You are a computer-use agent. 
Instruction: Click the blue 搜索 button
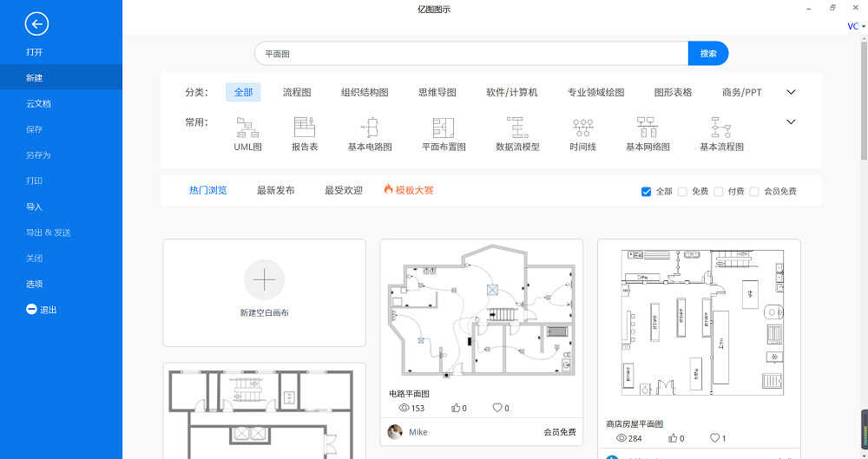[x=708, y=54]
